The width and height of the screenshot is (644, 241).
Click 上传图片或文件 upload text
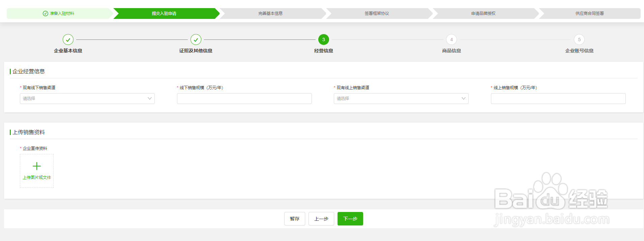[x=37, y=178]
